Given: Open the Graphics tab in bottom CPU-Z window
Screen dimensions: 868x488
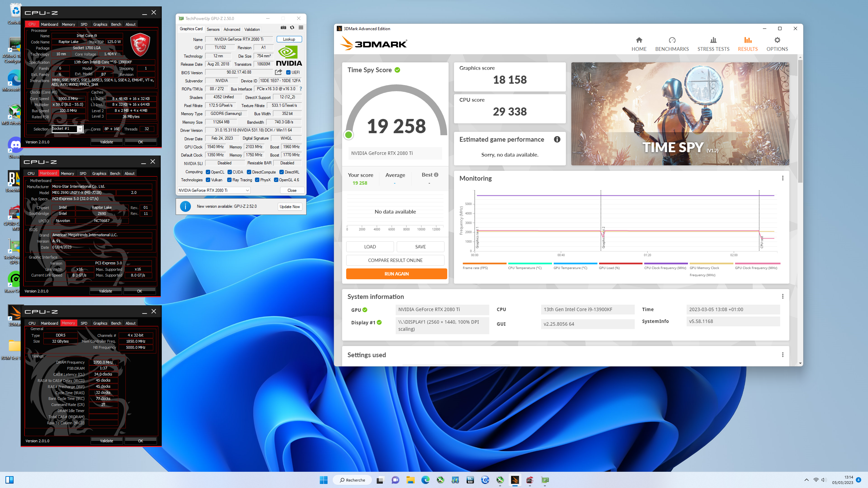Looking at the screenshot, I should click(100, 323).
